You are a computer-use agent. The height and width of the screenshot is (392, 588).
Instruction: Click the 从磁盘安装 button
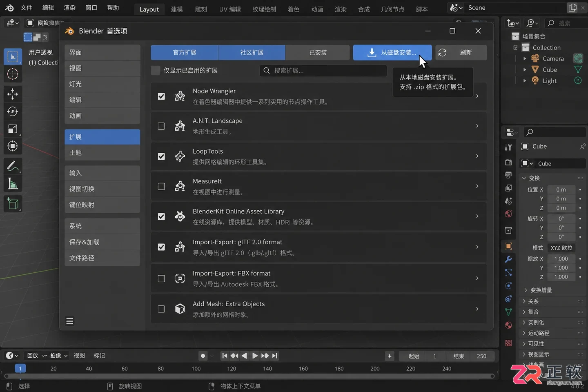click(x=392, y=52)
